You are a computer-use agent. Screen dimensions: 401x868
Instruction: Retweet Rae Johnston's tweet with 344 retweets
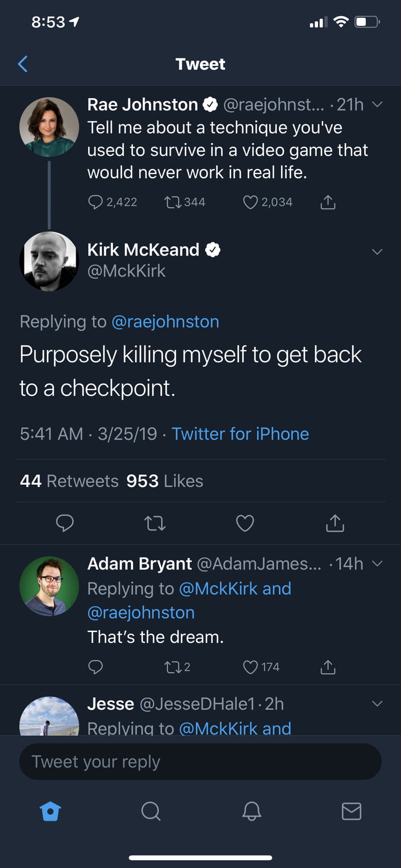[171, 202]
